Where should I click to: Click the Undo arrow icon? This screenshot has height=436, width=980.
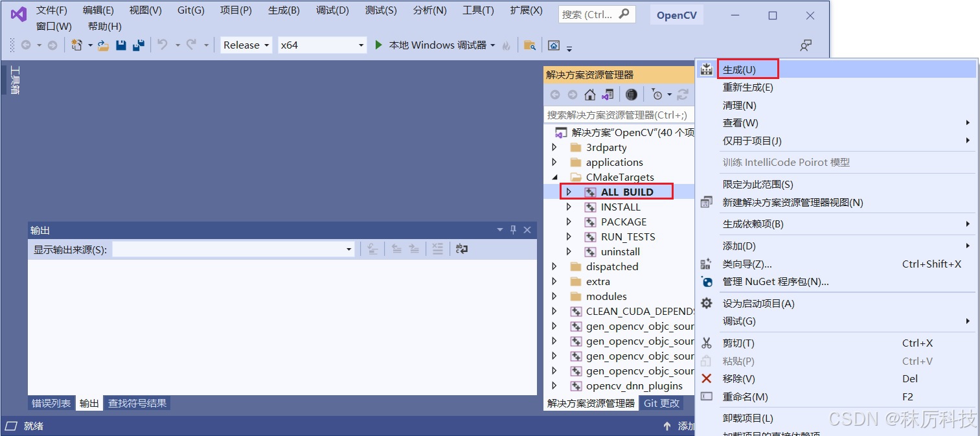coord(163,45)
